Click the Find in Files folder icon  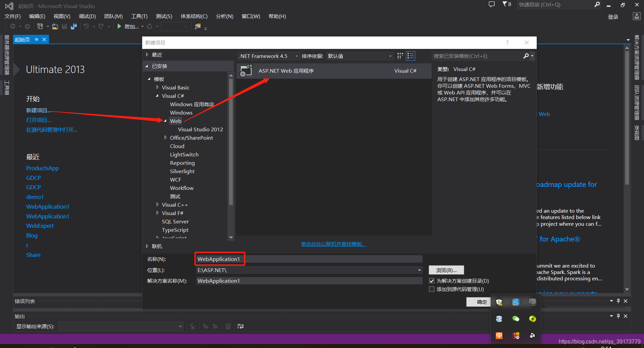click(198, 26)
